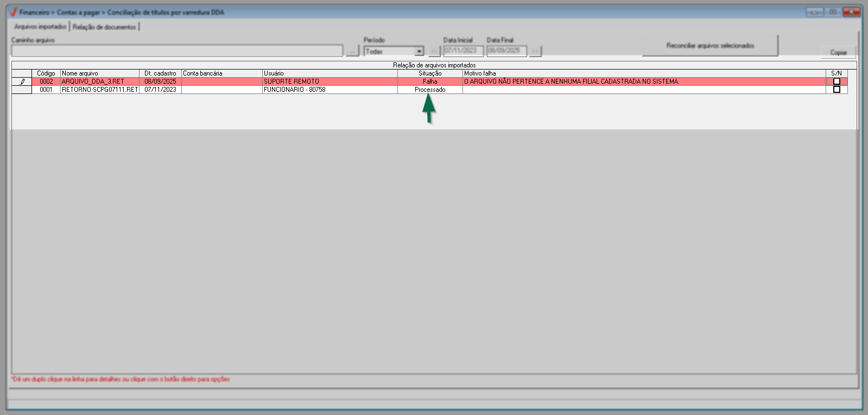The image size is (868, 415).
Task: Click the empty row selector of row 0001
Action: (22, 90)
